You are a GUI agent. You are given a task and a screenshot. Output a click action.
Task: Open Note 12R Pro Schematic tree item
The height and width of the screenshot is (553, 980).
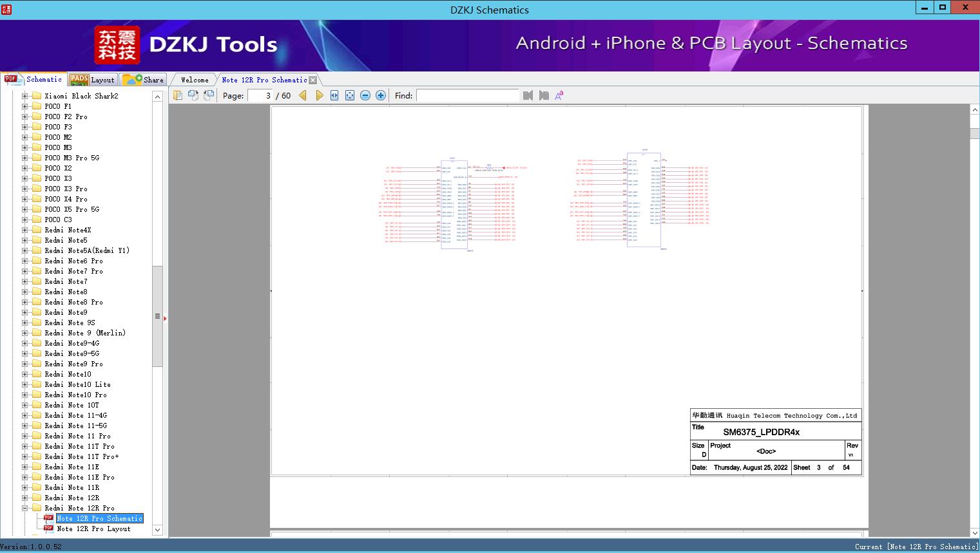[100, 518]
